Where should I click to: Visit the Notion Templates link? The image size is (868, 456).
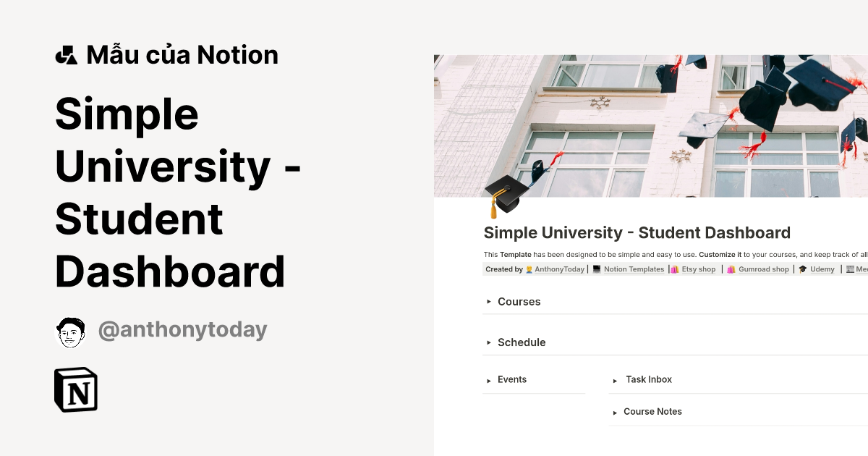[635, 269]
